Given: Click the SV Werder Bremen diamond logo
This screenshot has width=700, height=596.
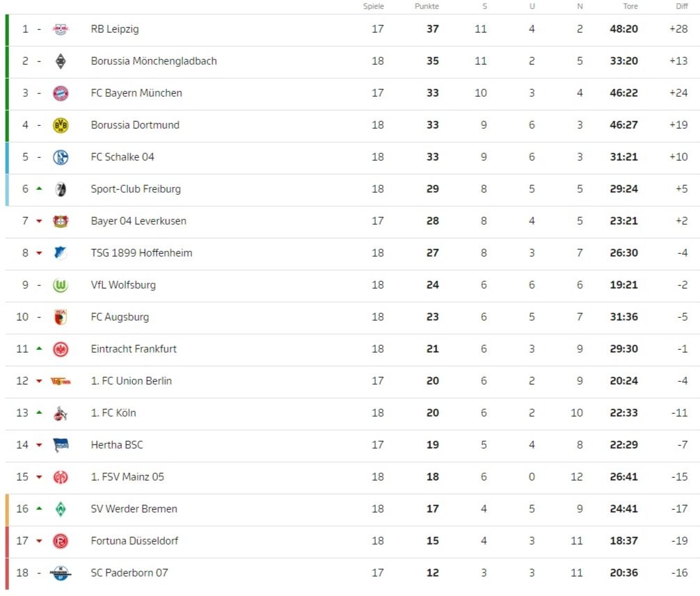Looking at the screenshot, I should (61, 509).
